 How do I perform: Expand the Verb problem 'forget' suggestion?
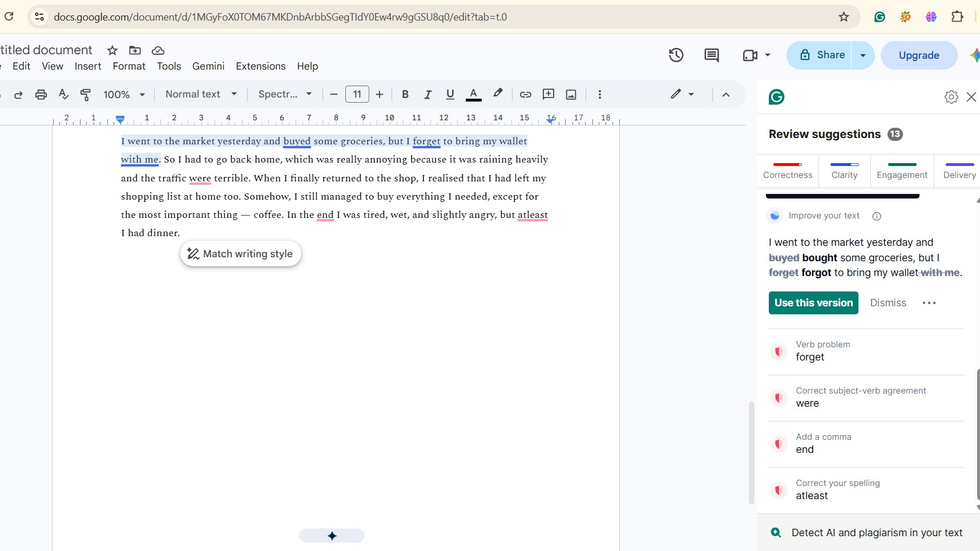866,351
